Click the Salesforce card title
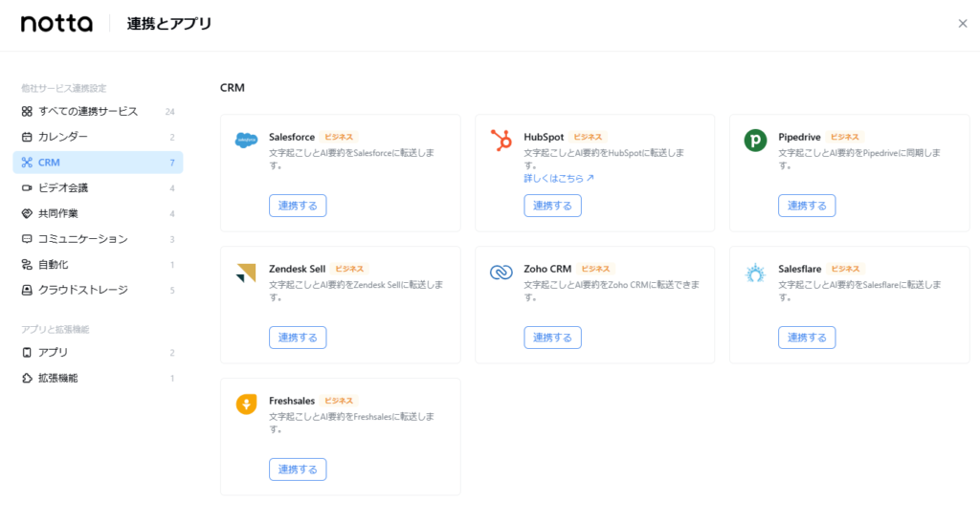The image size is (980, 524). (x=292, y=137)
